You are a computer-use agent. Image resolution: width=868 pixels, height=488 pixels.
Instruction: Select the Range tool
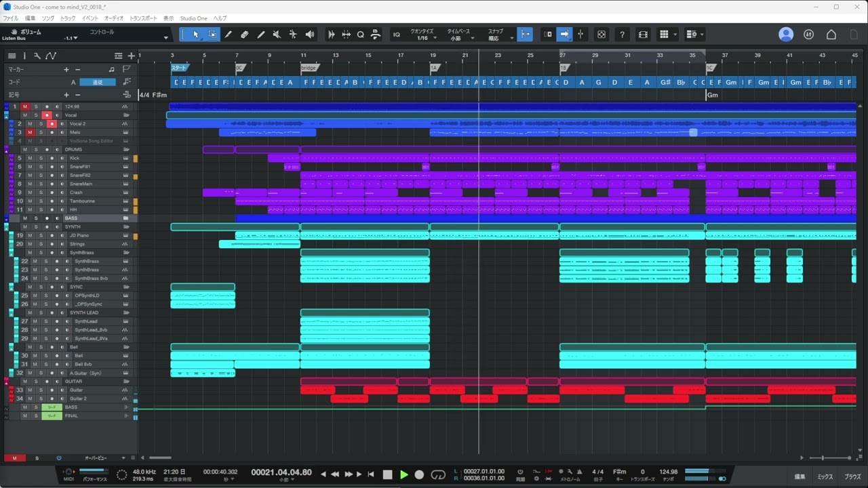click(212, 35)
